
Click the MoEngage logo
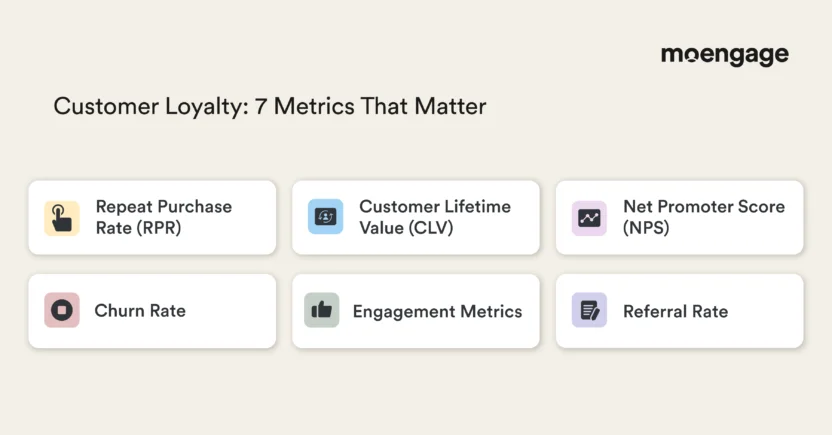tap(724, 56)
